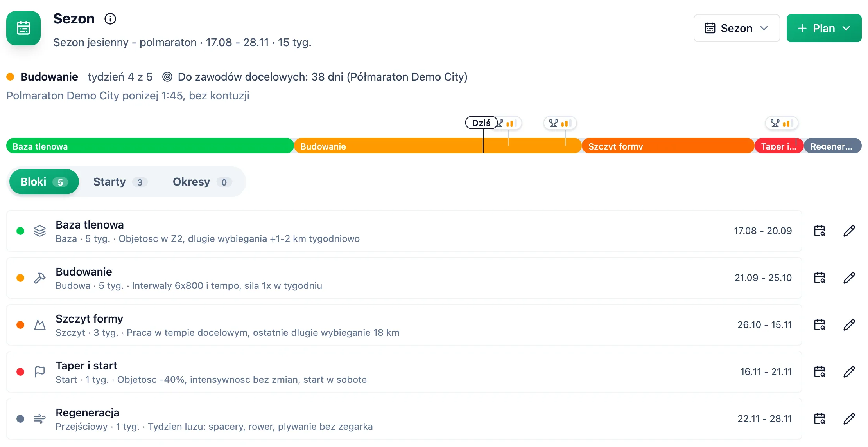Click the wind icon in Regeneracja row

tap(40, 419)
